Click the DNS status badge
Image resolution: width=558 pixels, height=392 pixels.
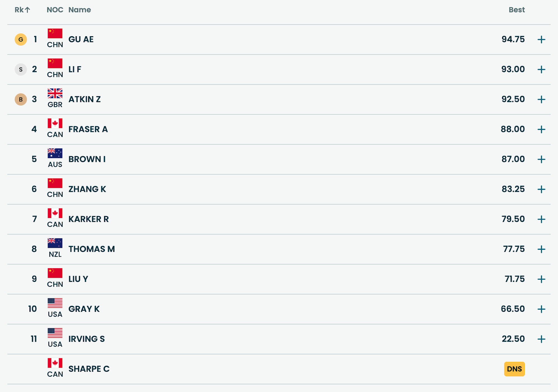[x=514, y=369]
